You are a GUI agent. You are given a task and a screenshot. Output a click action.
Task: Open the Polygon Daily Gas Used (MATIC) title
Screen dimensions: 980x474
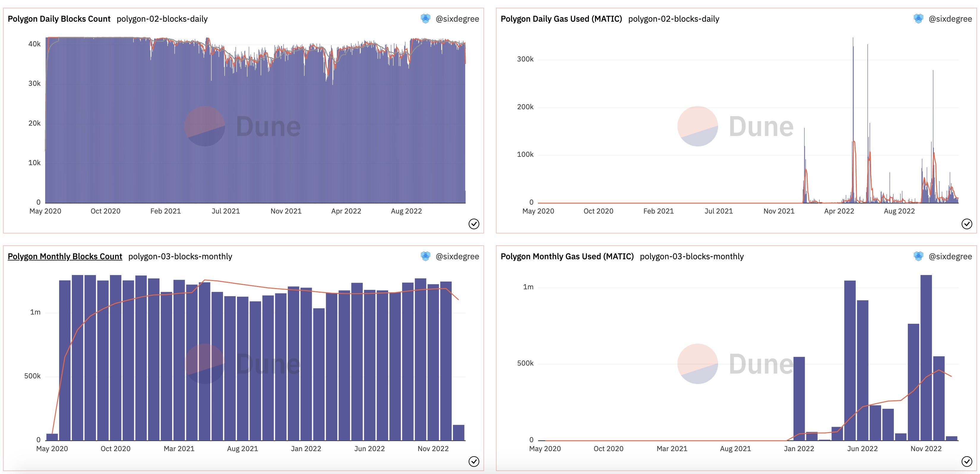coord(561,19)
